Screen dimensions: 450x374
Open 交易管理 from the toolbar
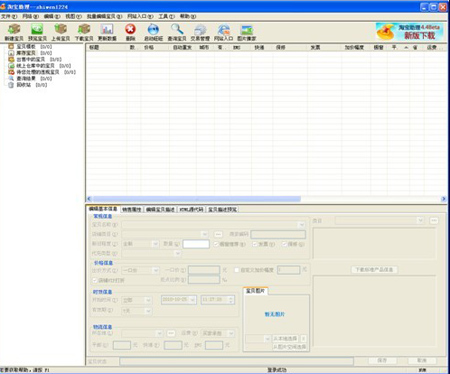tap(200, 33)
